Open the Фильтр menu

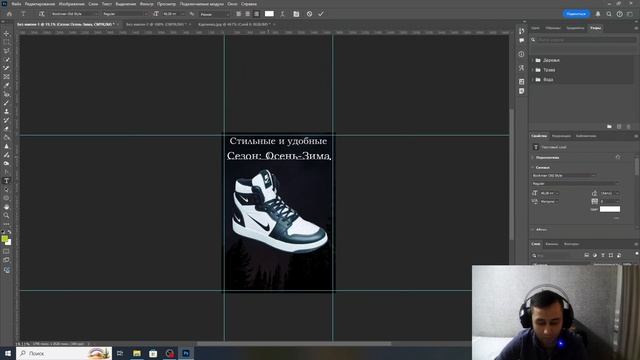(x=147, y=4)
